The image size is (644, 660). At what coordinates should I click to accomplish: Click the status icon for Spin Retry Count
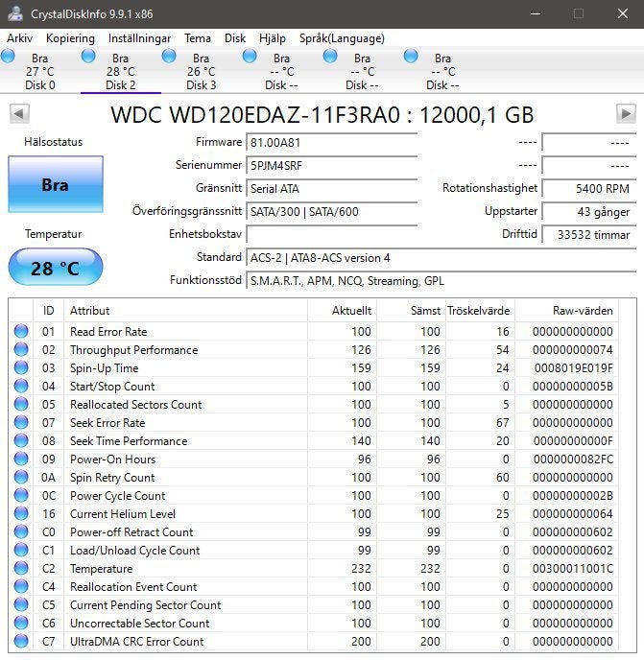[x=21, y=477]
